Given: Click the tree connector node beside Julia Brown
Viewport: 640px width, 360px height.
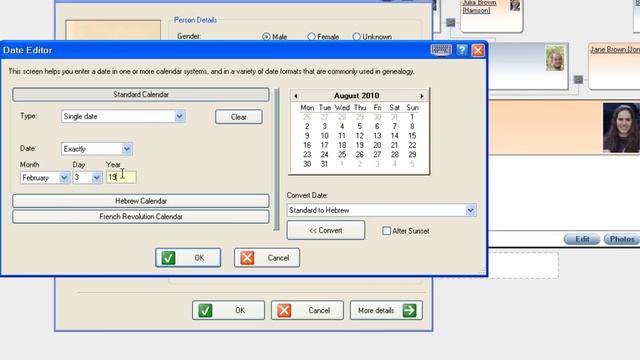Looking at the screenshot, I should coord(451,22).
